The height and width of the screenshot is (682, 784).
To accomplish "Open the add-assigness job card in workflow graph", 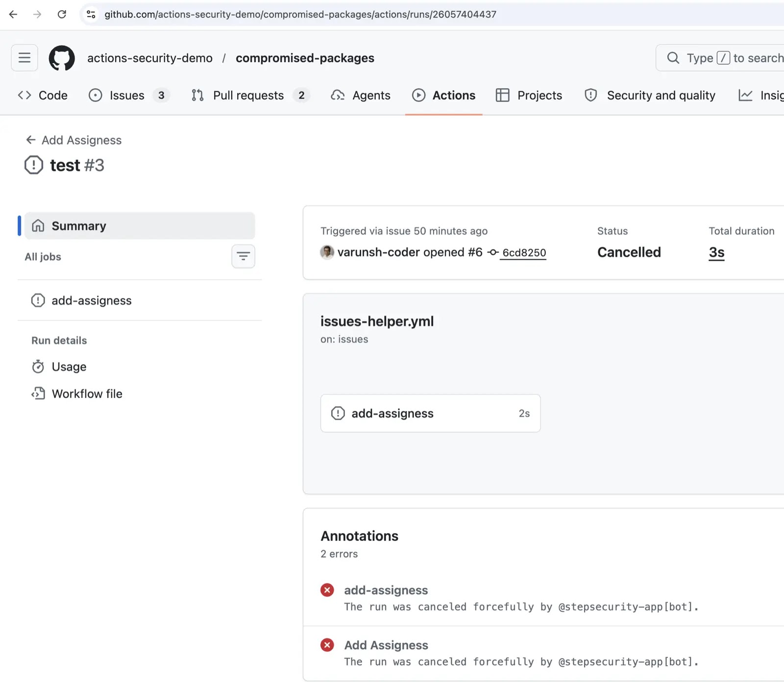I will [x=430, y=413].
